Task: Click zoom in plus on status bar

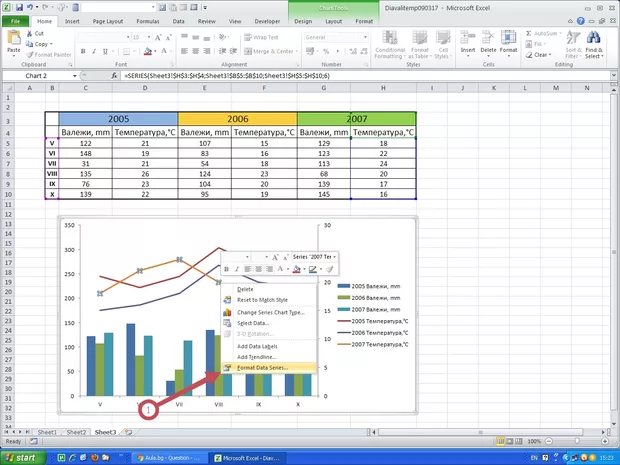Action: [605, 441]
